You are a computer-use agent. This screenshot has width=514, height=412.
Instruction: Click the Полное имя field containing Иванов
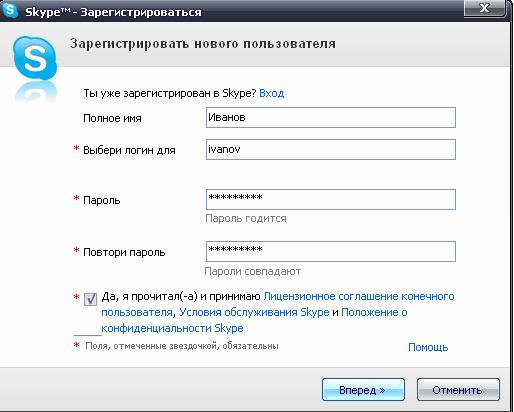pyautogui.click(x=331, y=117)
